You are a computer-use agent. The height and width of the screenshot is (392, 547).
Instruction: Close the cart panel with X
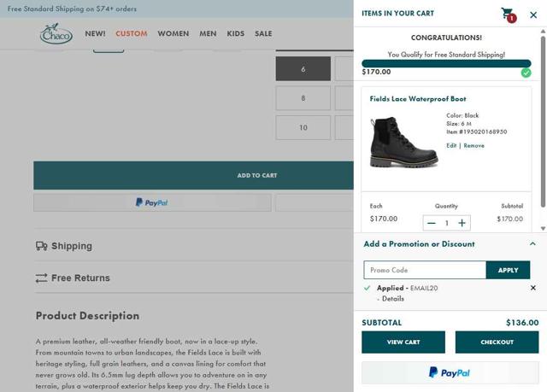click(x=533, y=15)
